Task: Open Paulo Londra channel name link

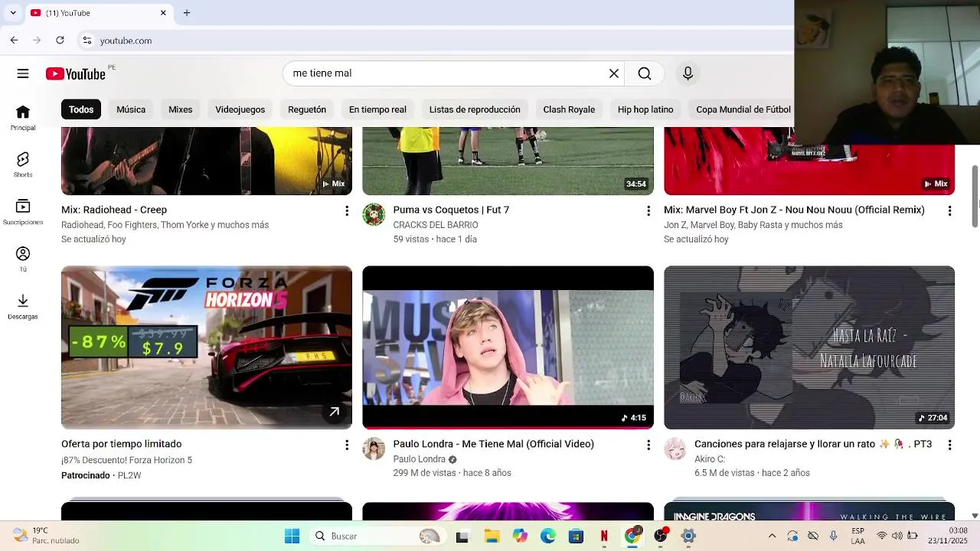Action: [419, 459]
